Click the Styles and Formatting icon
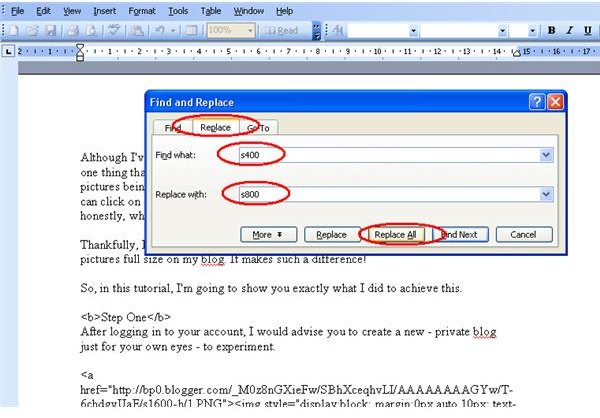Screen dimensions: 600x418 tap(338, 30)
